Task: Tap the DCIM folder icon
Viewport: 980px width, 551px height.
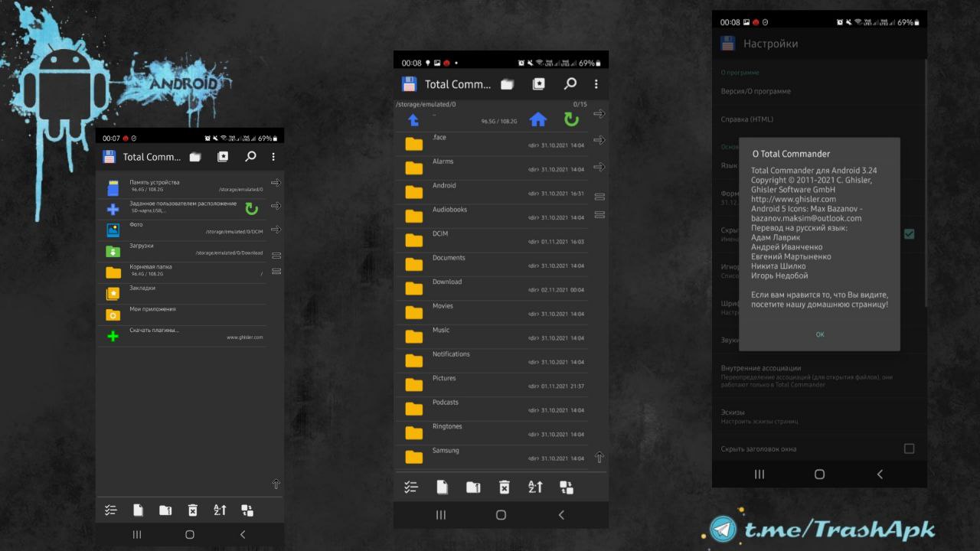Action: [x=414, y=240]
